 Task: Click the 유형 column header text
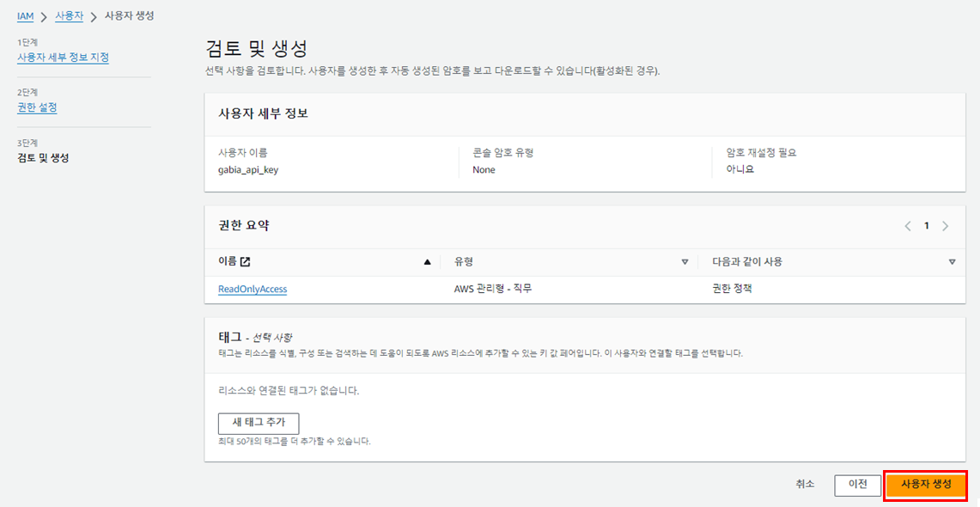click(x=465, y=262)
